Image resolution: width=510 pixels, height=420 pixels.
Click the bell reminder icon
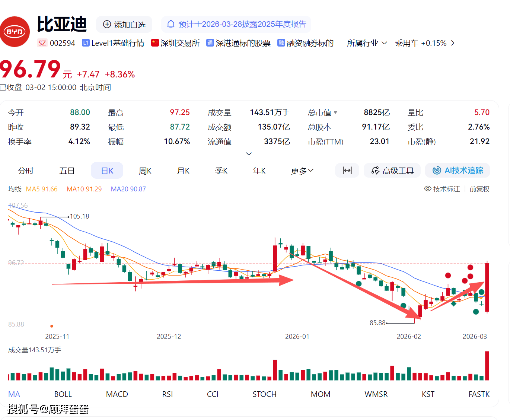170,25
